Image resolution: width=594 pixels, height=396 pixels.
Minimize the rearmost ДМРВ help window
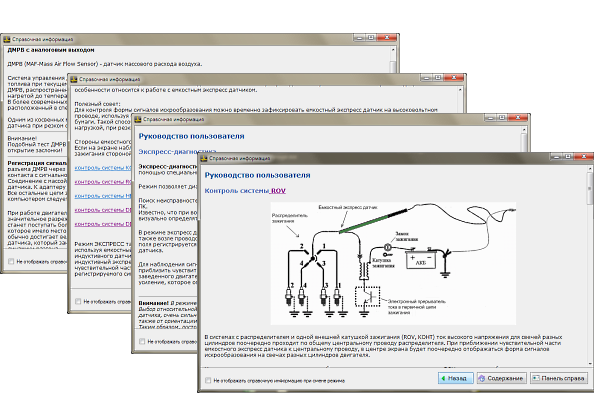coord(359,38)
